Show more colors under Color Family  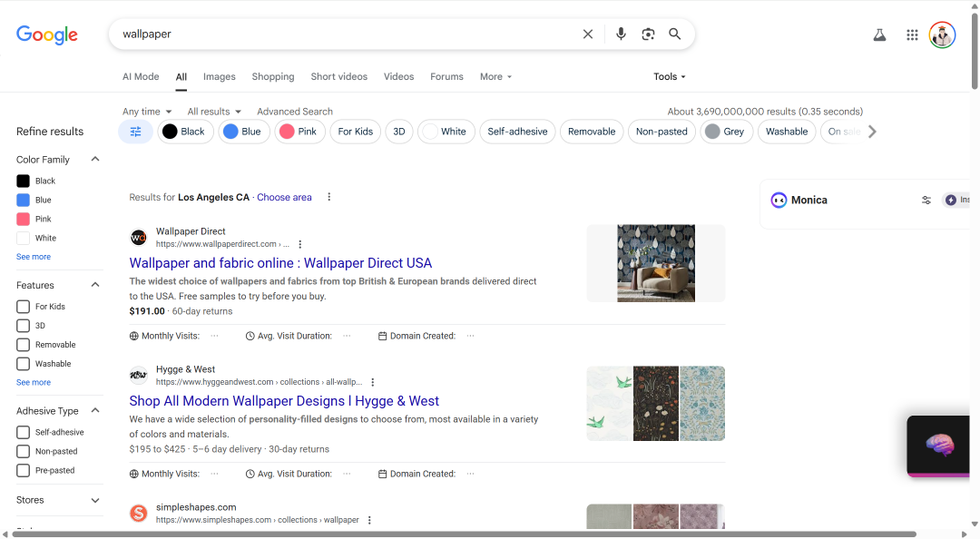click(x=34, y=257)
